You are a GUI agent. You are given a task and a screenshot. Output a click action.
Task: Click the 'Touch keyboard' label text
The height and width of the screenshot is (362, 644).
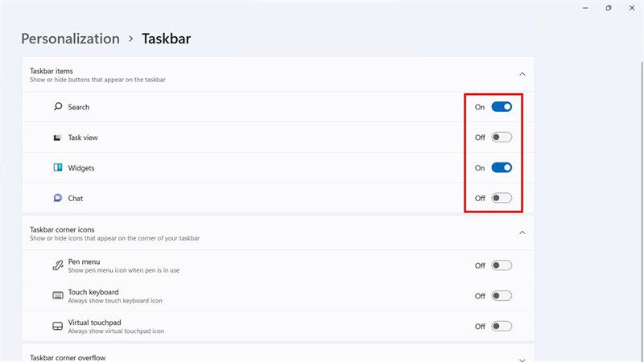pyautogui.click(x=93, y=292)
